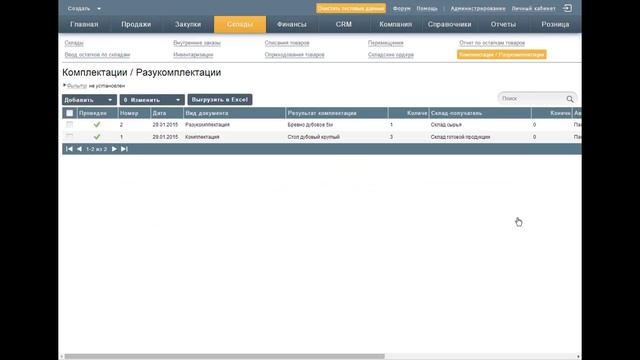Click the horizontal scrollbar thumb at the bottom
640x360 pixels.
[224, 356]
